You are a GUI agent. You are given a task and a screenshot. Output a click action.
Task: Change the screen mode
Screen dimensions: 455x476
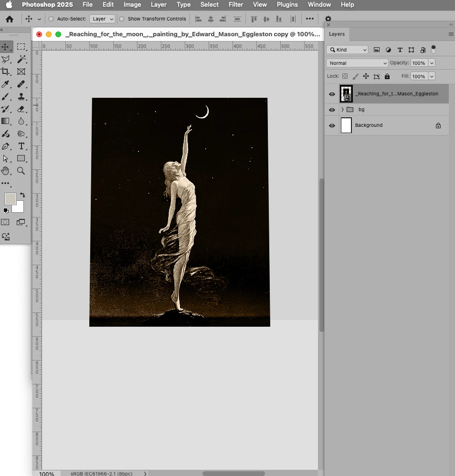pyautogui.click(x=21, y=222)
